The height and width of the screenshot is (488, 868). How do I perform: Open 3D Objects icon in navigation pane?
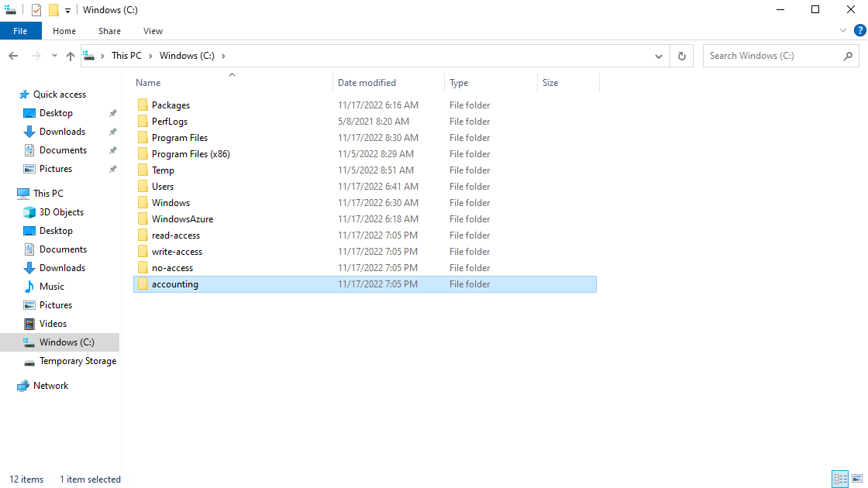[x=29, y=212]
